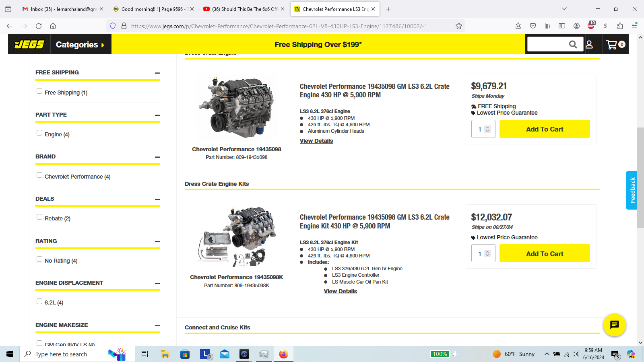Screen dimensions: 644x362
Task: Check the 6.2L (4) displacement filter
Action: (x=39, y=301)
